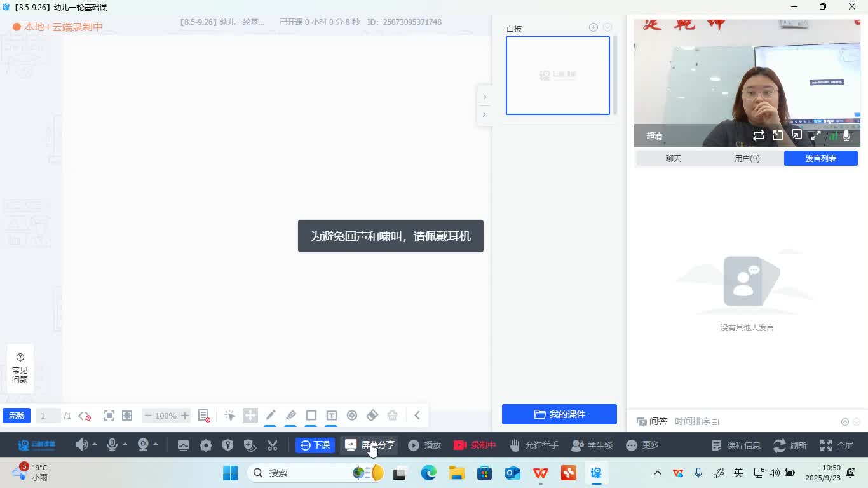The image size is (868, 488).
Task: Switch to the 聊天 chat tab
Action: (x=673, y=158)
